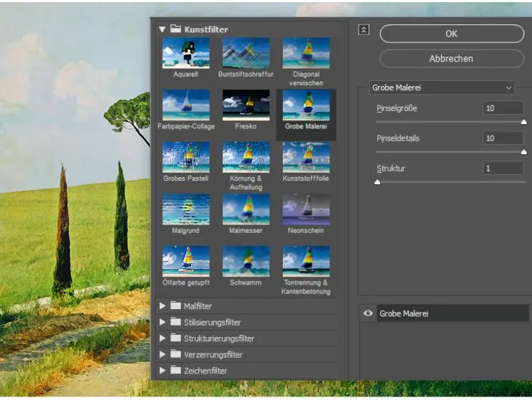Click the Abbrechen button

point(452,58)
